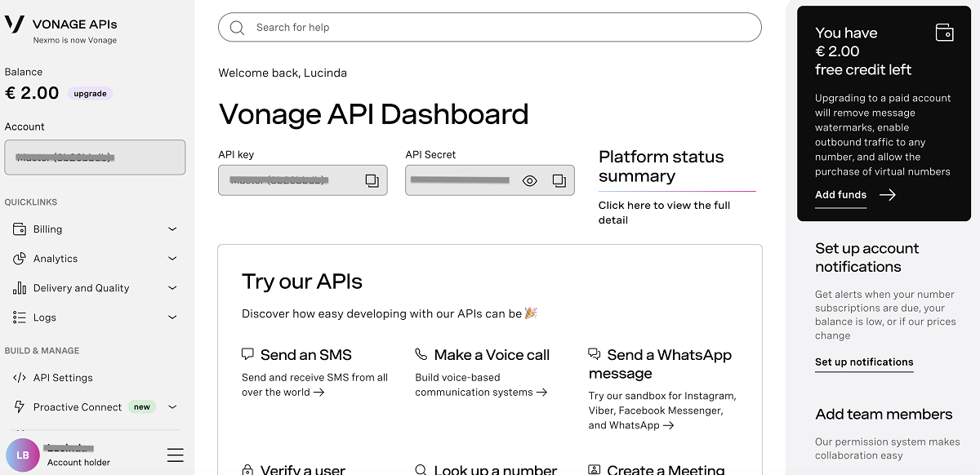Screen dimensions: 980x475
Task: Open Proactive Connect menu item
Action: click(78, 407)
